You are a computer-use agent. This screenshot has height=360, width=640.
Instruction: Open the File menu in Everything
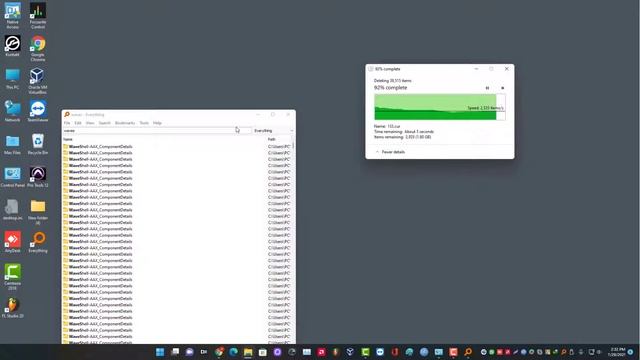[x=67, y=123]
